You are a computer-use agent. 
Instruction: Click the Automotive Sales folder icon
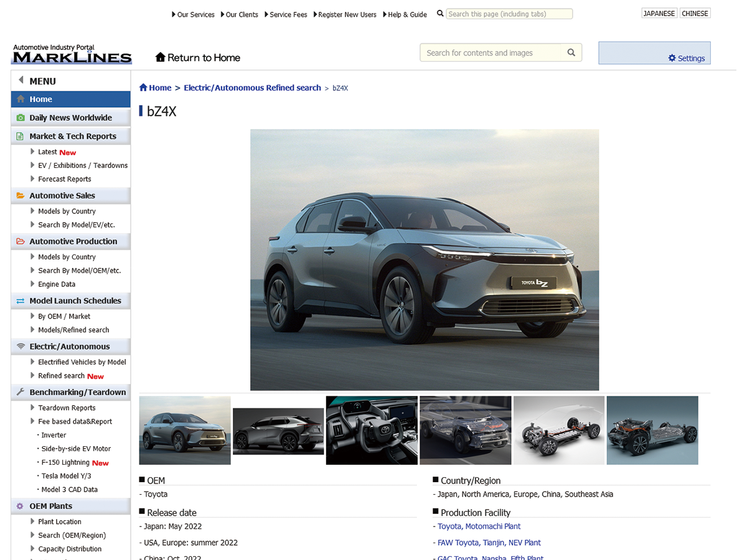click(x=21, y=195)
